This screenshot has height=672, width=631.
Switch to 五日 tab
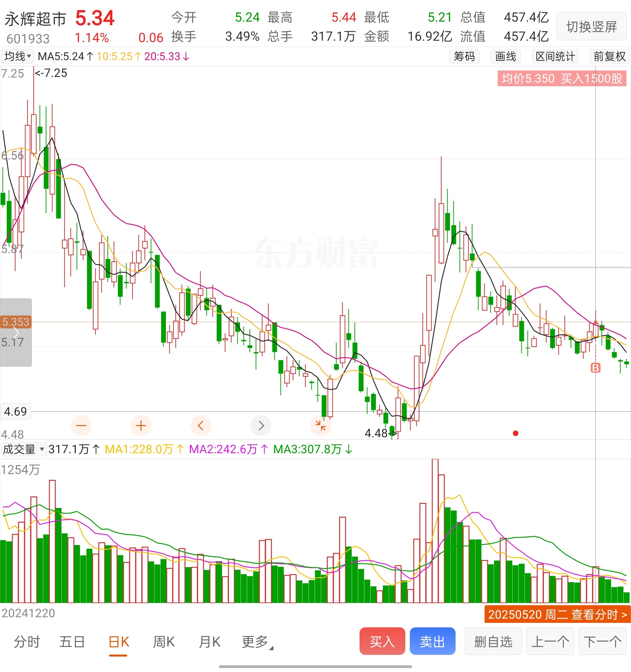click(72, 642)
